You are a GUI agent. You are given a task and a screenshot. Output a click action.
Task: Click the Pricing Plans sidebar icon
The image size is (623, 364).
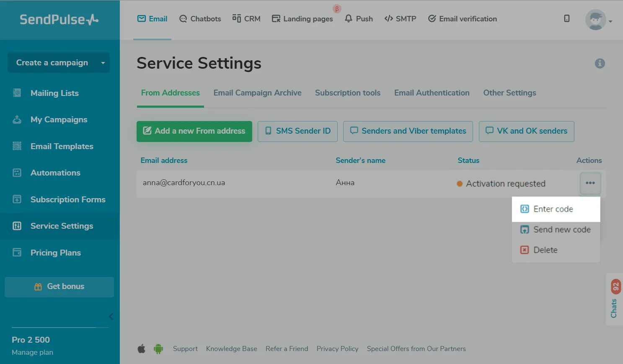tap(17, 253)
